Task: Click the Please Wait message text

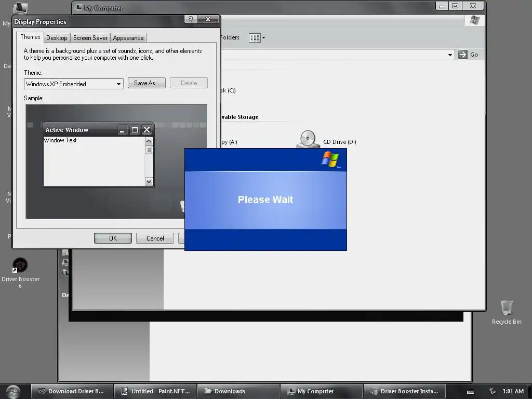Action: click(265, 199)
